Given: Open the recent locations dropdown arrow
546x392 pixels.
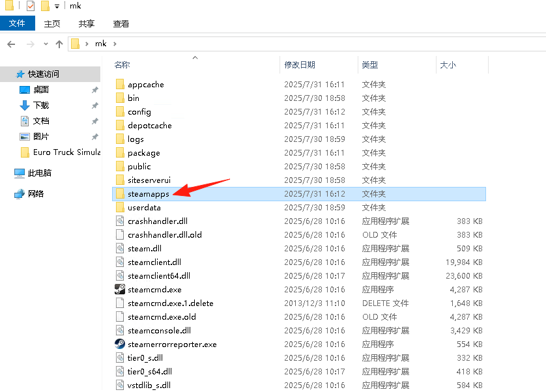Looking at the screenshot, I should pyautogui.click(x=46, y=44).
